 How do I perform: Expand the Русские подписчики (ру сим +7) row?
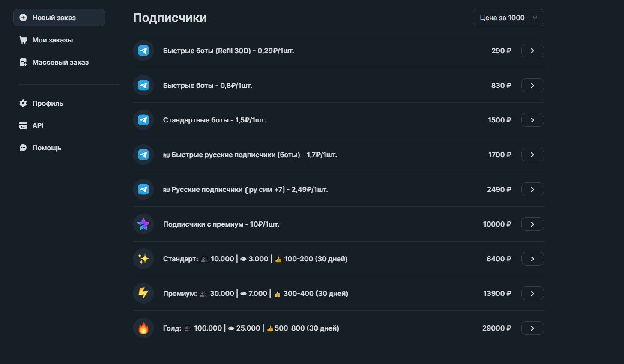pos(532,189)
